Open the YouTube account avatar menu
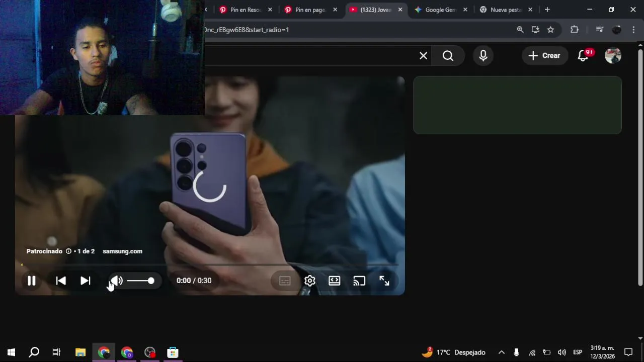 [613, 56]
